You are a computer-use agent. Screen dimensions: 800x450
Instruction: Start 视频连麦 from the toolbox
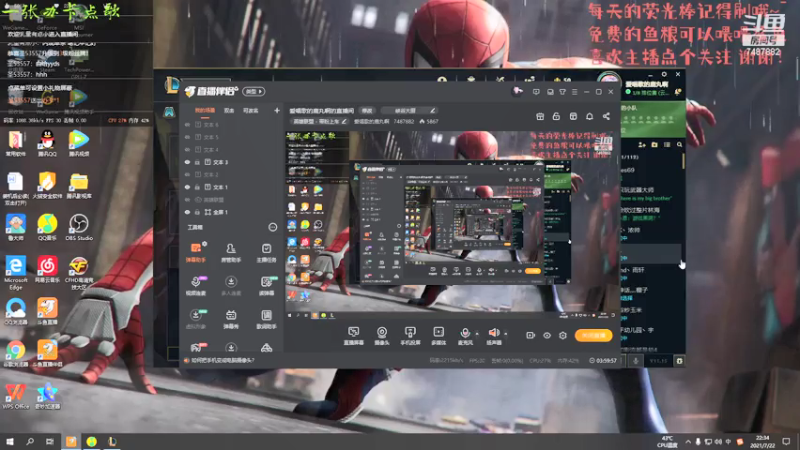(x=195, y=286)
